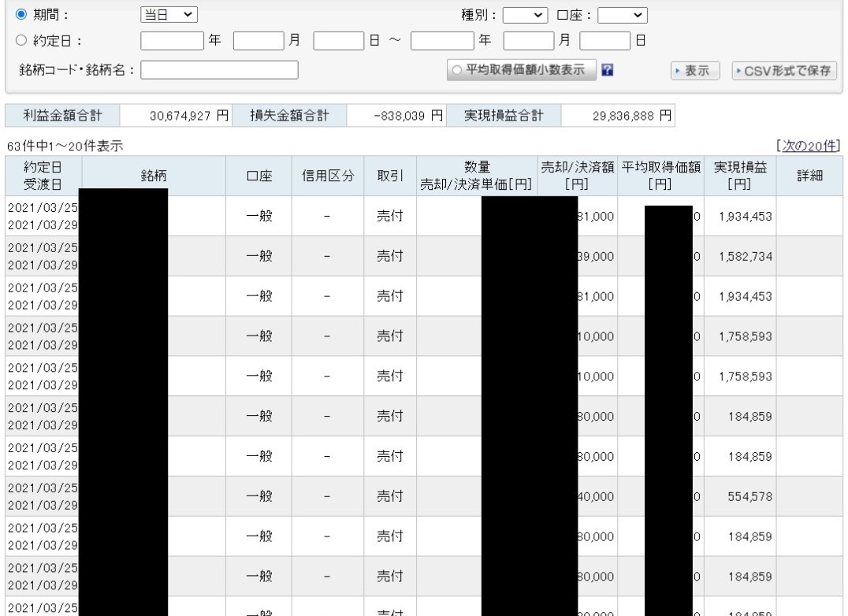Click the 約定日 受渡日 column header
The width and height of the screenshot is (848, 616).
pyautogui.click(x=43, y=176)
